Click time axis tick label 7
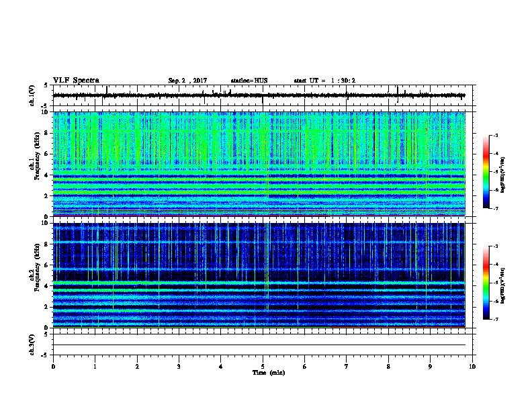 point(347,367)
